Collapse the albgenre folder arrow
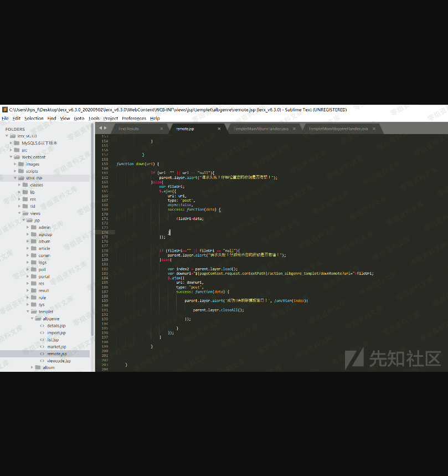 pyautogui.click(x=32, y=319)
